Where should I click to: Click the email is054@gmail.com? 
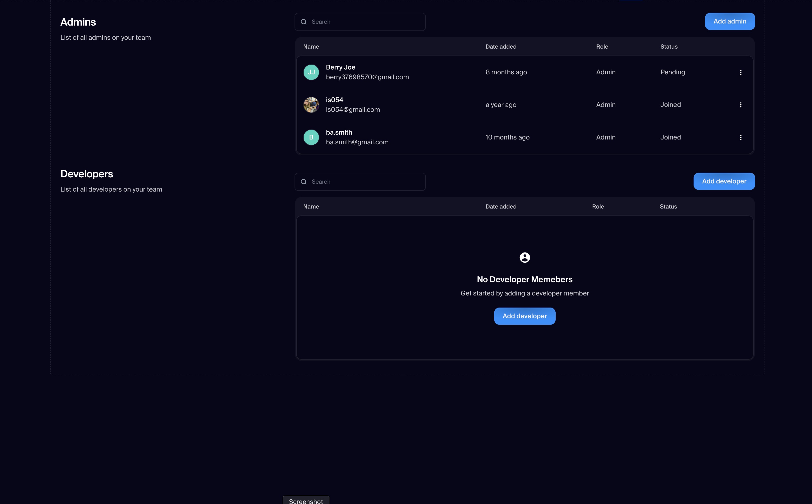click(x=353, y=110)
